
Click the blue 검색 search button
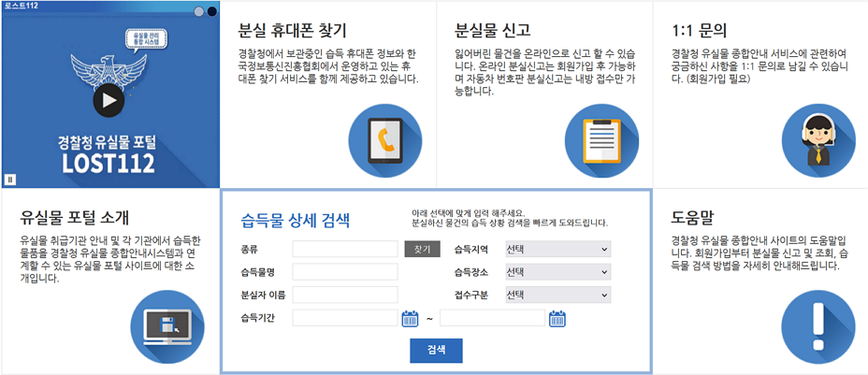436,351
